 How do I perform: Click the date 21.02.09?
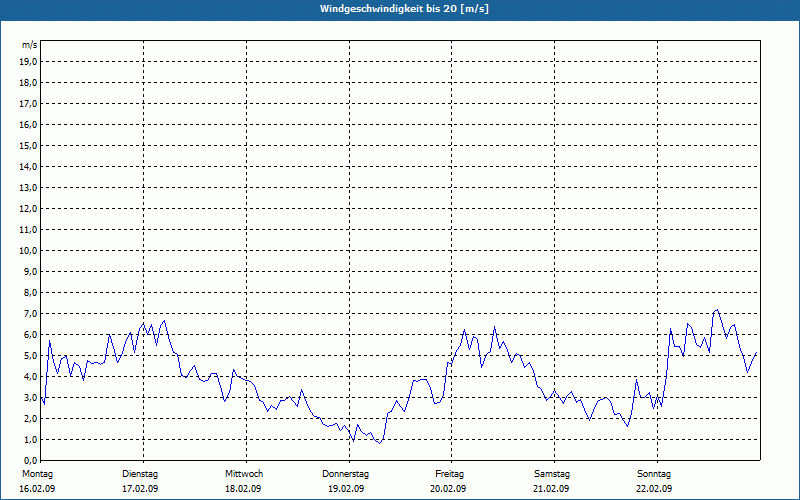click(551, 489)
